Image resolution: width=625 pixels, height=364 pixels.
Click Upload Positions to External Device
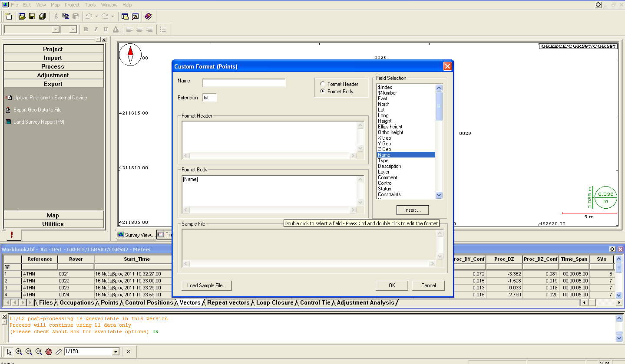pyautogui.click(x=50, y=98)
